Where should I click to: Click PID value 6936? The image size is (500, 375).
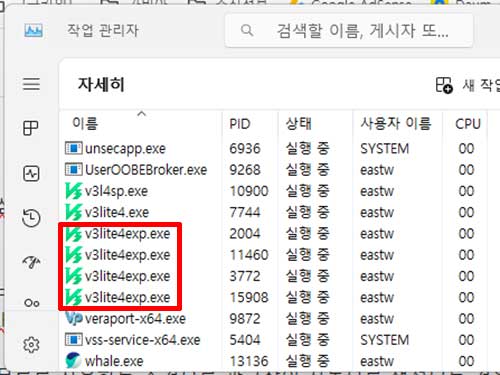(245, 149)
